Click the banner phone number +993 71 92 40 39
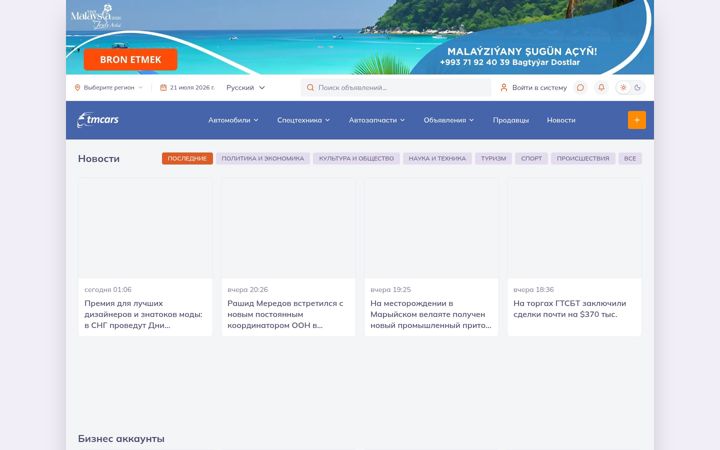Viewport: 720px width, 450px height. [x=474, y=62]
